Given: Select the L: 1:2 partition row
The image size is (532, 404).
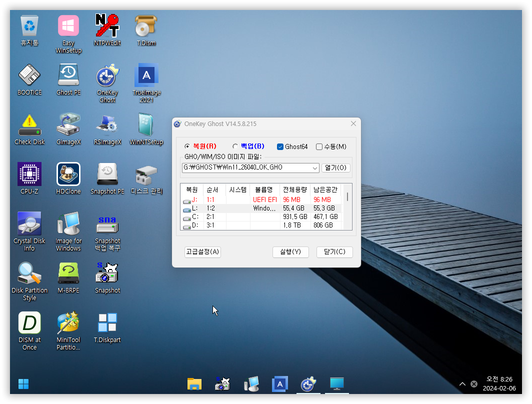Looking at the screenshot, I should [262, 208].
